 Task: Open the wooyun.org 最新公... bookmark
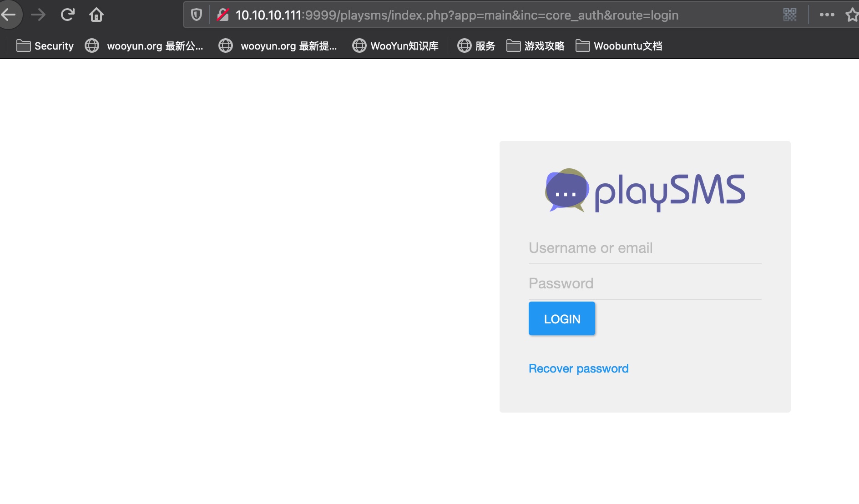pos(144,46)
